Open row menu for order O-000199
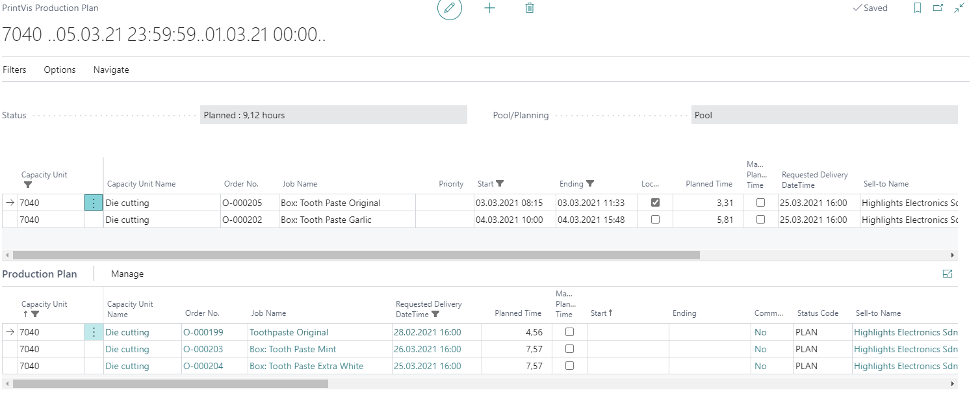The image size is (980, 401). pos(94,332)
